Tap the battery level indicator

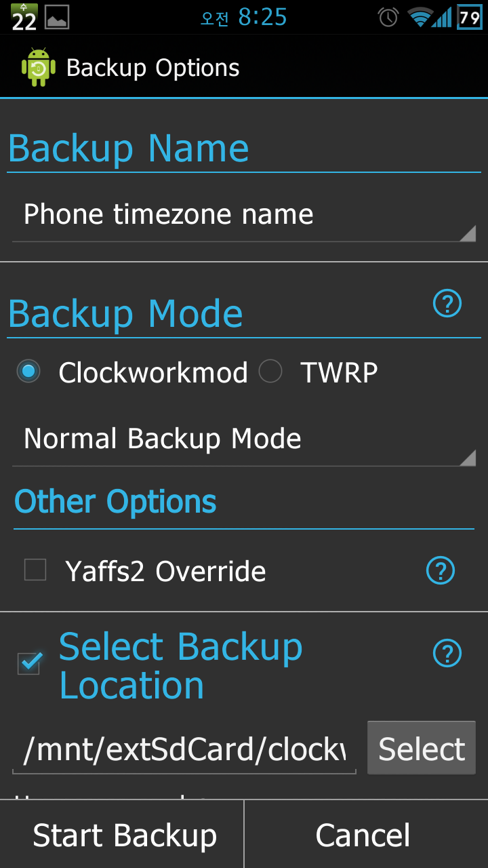click(470, 17)
